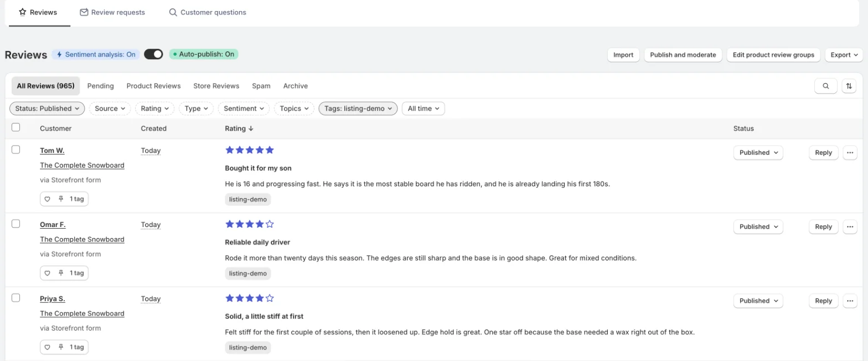
Task: Click the pin icon in Priya S. row
Action: coord(61,347)
